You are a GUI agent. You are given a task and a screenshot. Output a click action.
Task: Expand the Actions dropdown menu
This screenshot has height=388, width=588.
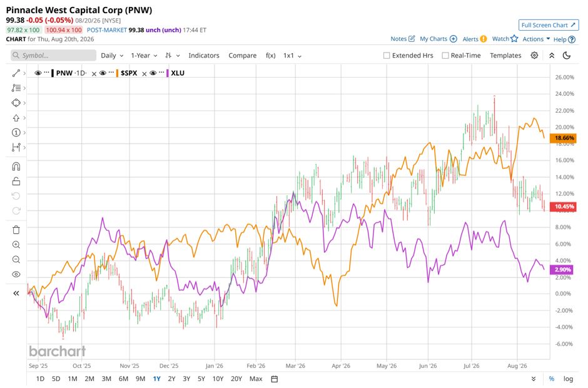[x=536, y=39]
